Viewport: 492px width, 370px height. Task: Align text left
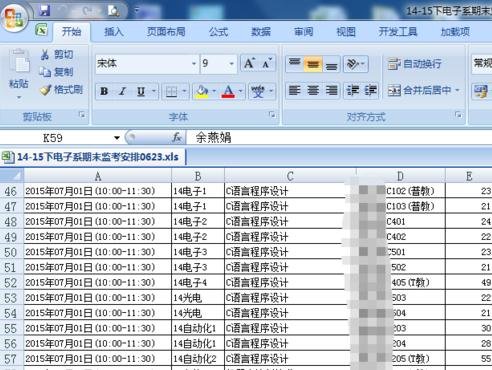pos(295,90)
